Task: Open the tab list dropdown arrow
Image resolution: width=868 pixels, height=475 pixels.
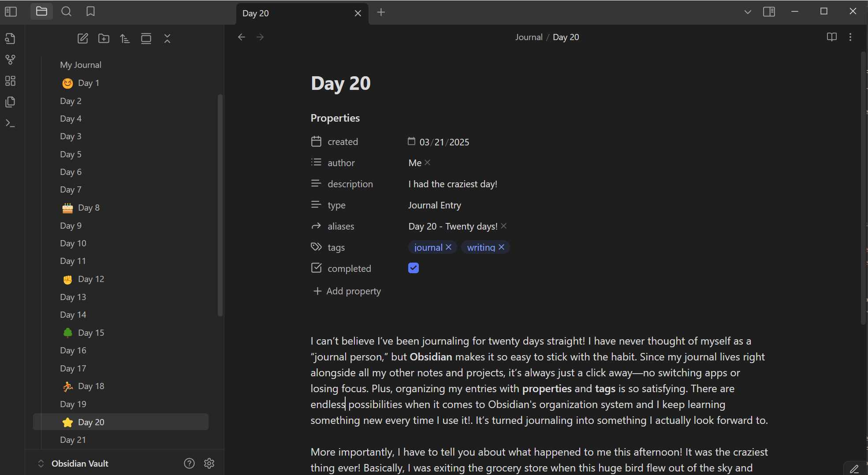Action: click(x=748, y=12)
